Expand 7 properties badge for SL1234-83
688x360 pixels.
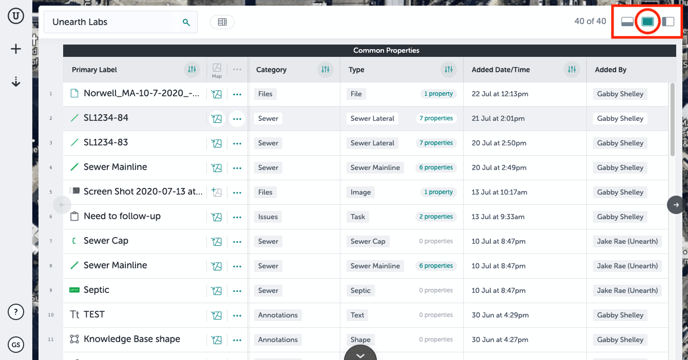[x=436, y=143]
